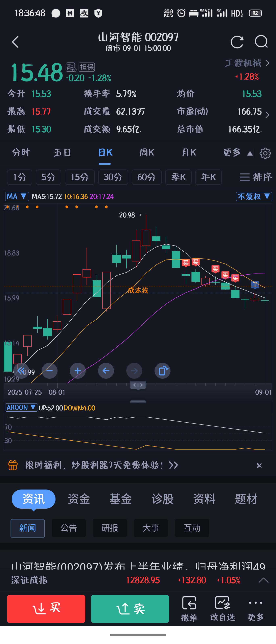This screenshot has height=644, width=276.
Task: Tap the 排序 sort icon
Action: (x=255, y=177)
